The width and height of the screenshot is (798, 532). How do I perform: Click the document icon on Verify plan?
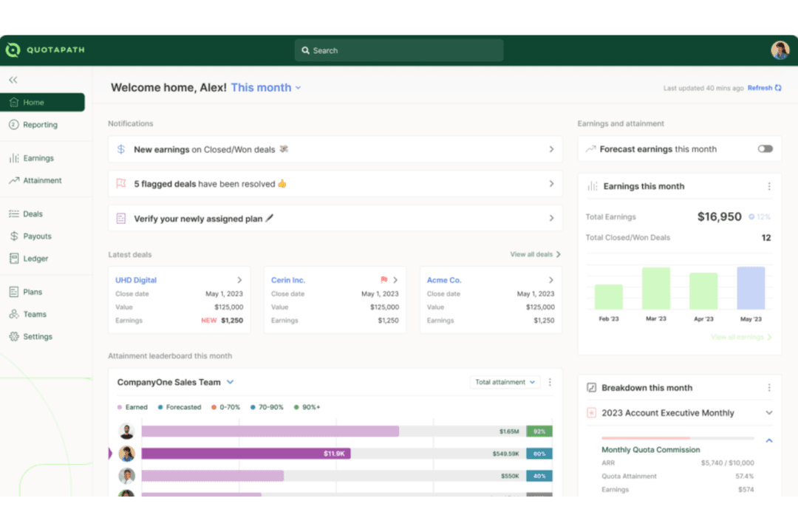click(120, 219)
